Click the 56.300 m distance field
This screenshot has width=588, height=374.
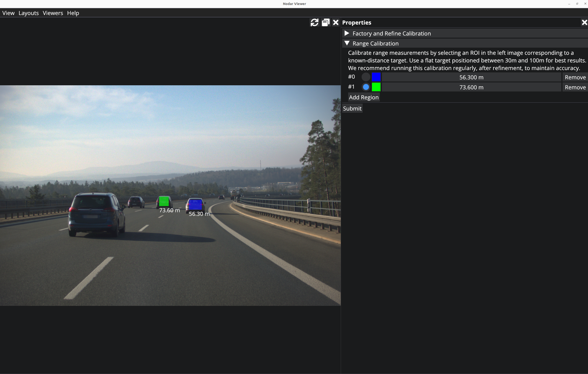[471, 77]
